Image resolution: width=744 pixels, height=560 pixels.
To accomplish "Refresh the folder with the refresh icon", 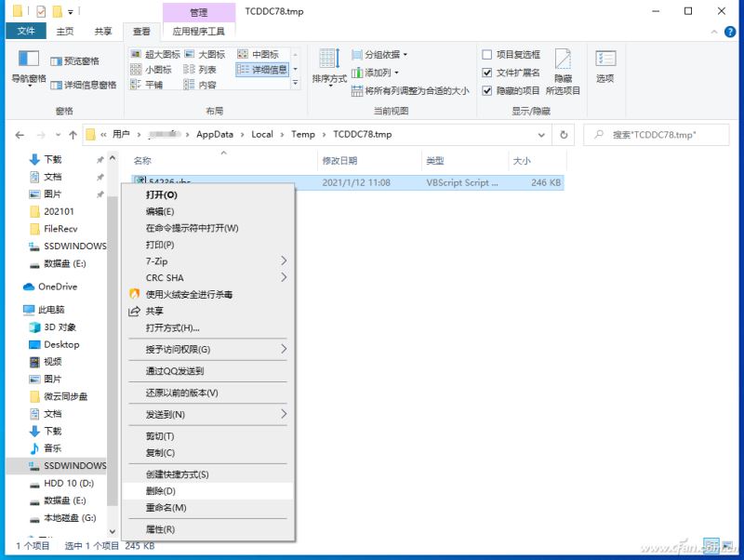I will pos(565,134).
